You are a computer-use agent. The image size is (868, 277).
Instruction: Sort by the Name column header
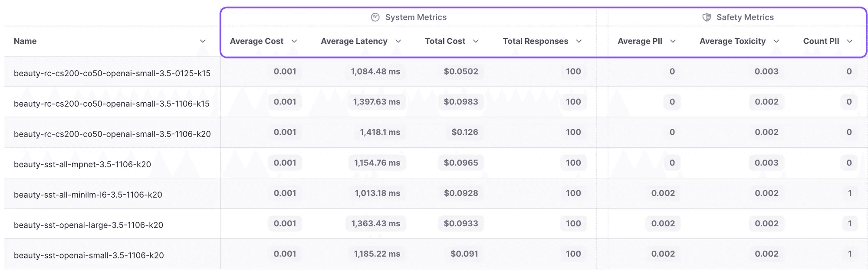point(25,41)
